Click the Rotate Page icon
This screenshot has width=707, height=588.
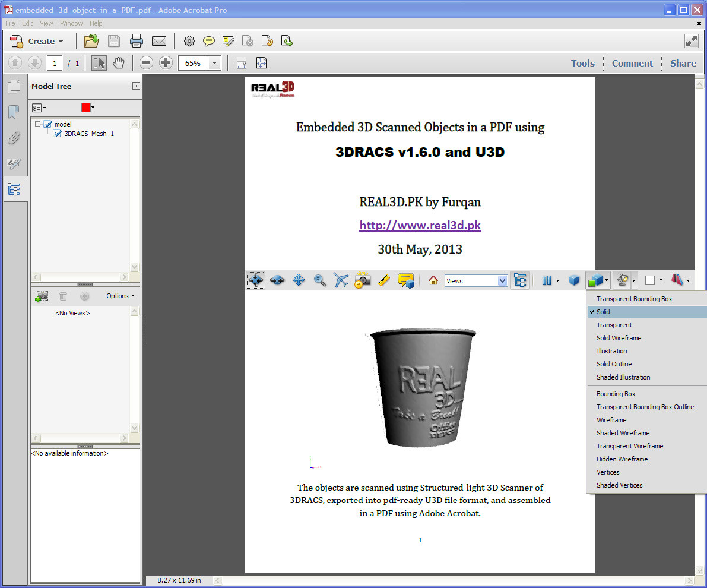(267, 41)
